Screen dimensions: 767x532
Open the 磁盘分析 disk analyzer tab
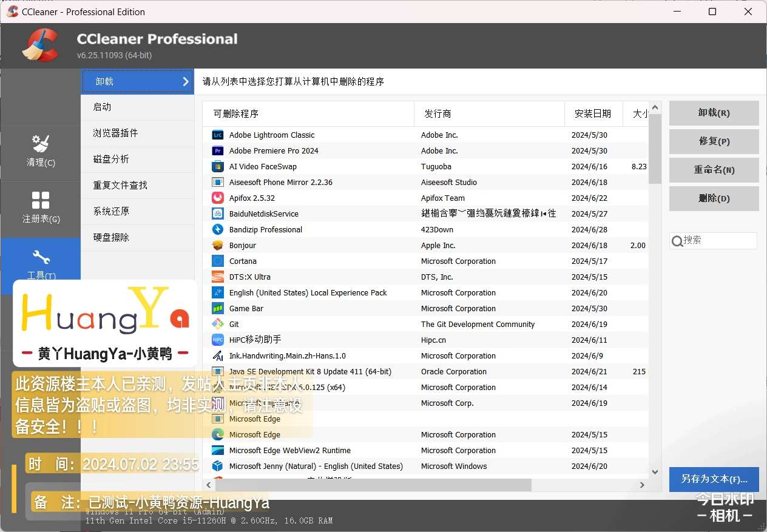[x=111, y=160]
